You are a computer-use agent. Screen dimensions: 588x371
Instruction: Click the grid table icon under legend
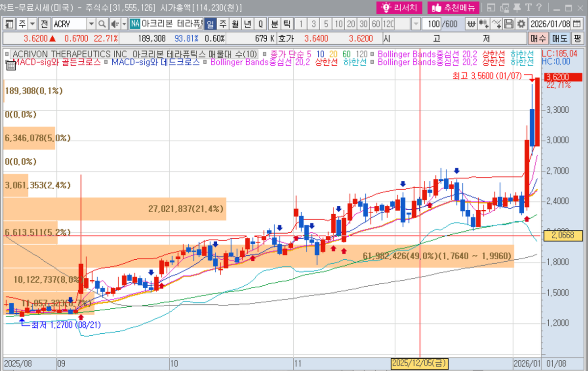point(11,66)
